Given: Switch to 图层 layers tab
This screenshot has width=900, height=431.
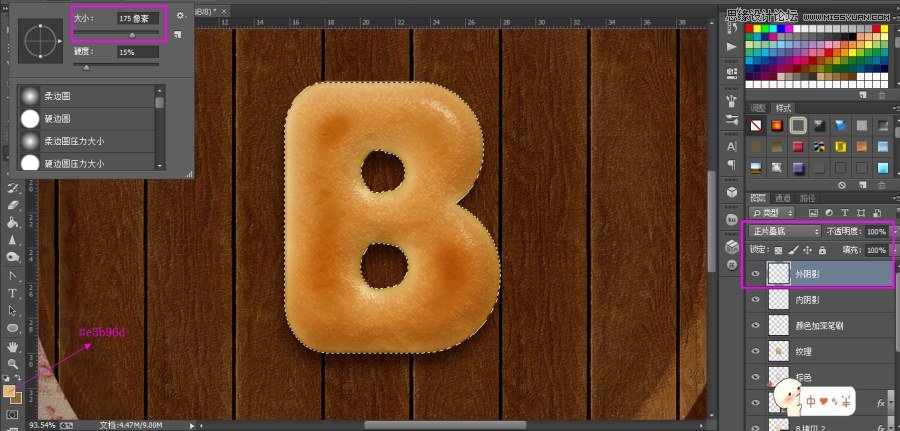Looking at the screenshot, I should point(758,198).
